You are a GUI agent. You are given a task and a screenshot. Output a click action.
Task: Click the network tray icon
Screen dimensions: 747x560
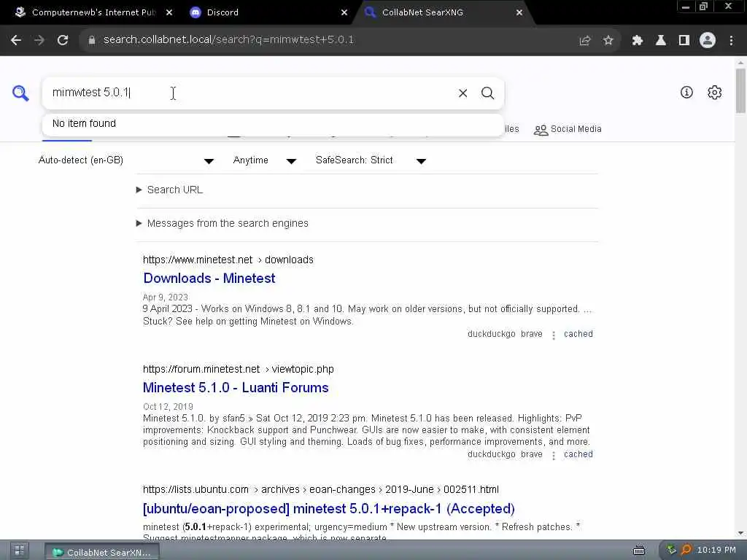coord(671,550)
